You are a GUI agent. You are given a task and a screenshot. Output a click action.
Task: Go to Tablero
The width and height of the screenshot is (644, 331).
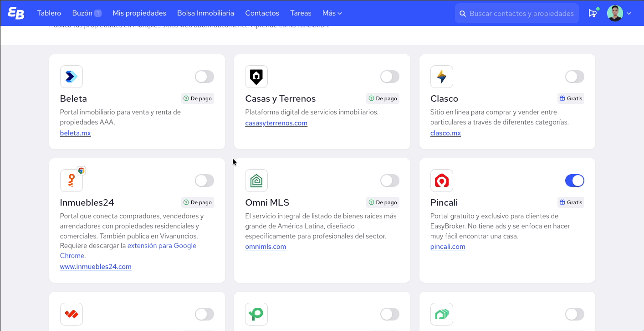tap(49, 13)
